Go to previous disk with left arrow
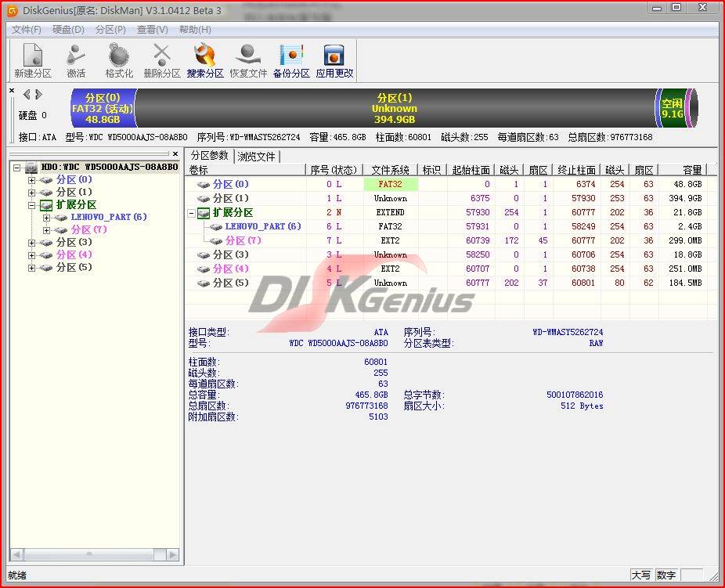Image resolution: width=725 pixels, height=588 pixels. click(27, 95)
